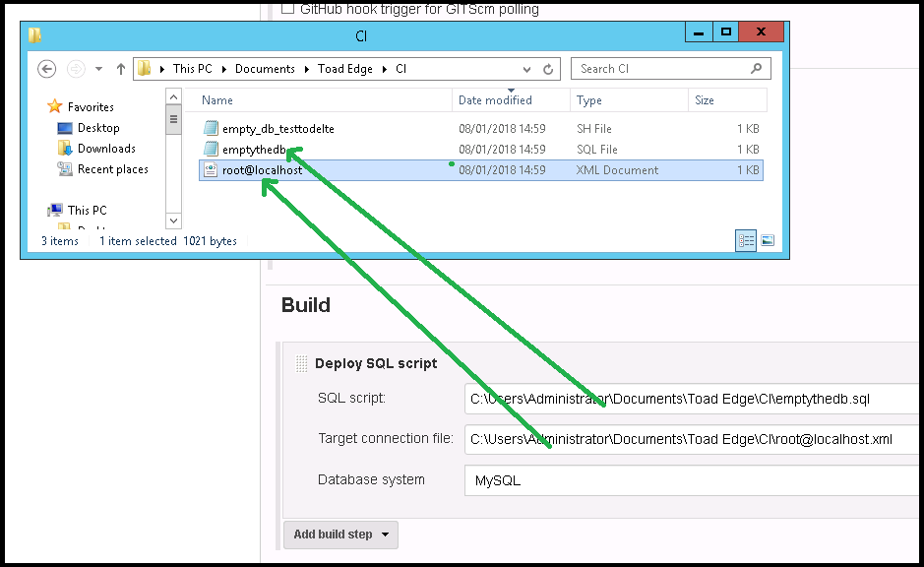Close the CI Explorer window
924x567 pixels.
[762, 31]
